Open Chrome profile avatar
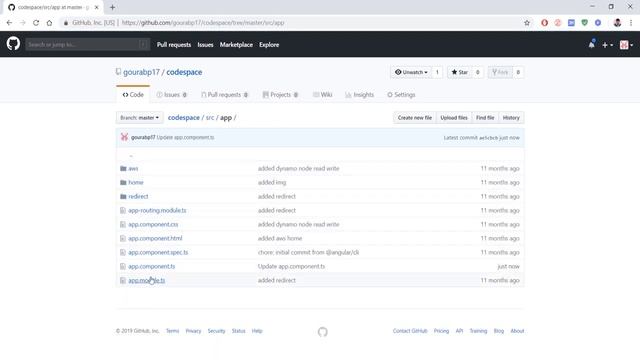640x360 pixels. [x=617, y=23]
